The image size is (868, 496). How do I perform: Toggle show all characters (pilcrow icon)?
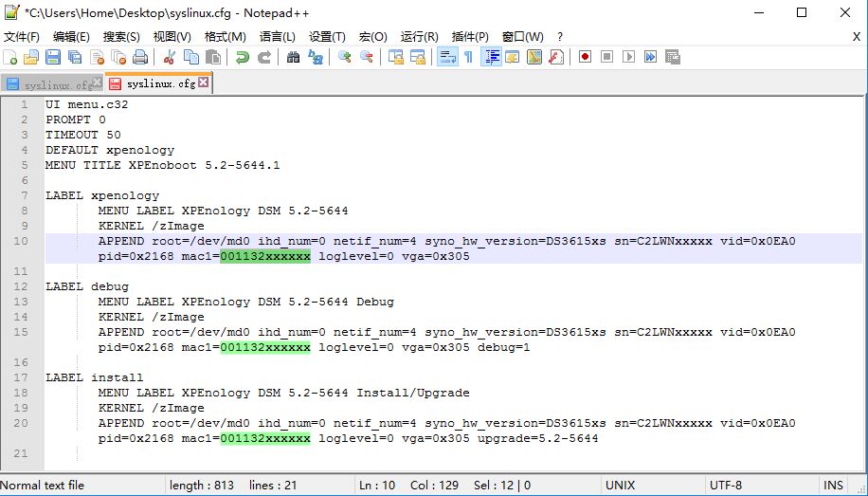tap(469, 57)
